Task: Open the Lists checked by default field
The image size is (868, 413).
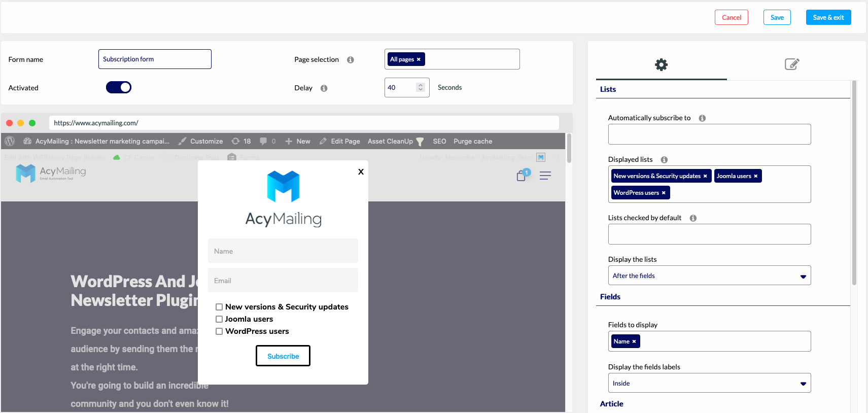Action: coord(709,234)
